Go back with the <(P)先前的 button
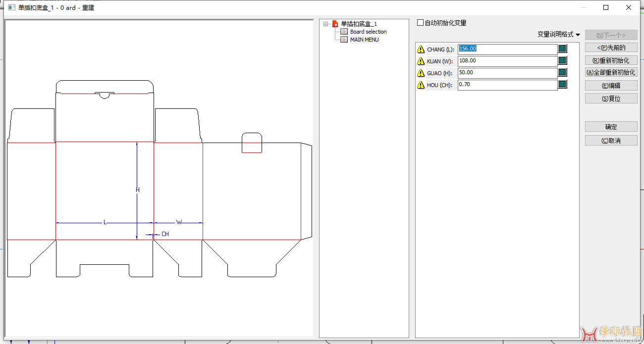Image resolution: width=644 pixels, height=344 pixels. pos(611,48)
